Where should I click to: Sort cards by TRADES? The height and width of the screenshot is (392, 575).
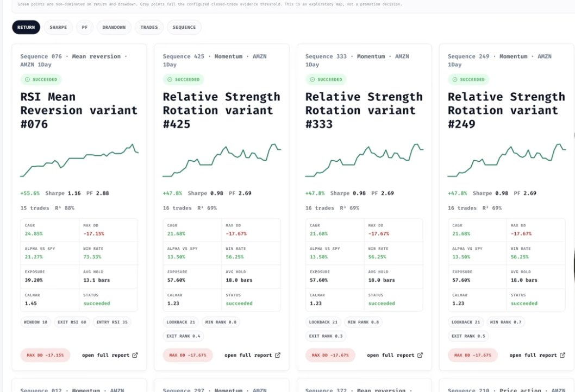149,27
